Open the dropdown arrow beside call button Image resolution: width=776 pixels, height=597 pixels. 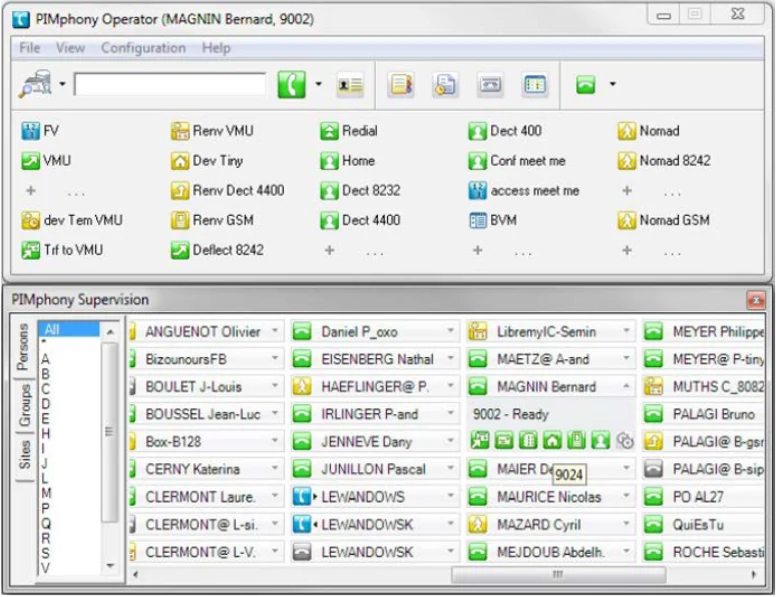(318, 84)
